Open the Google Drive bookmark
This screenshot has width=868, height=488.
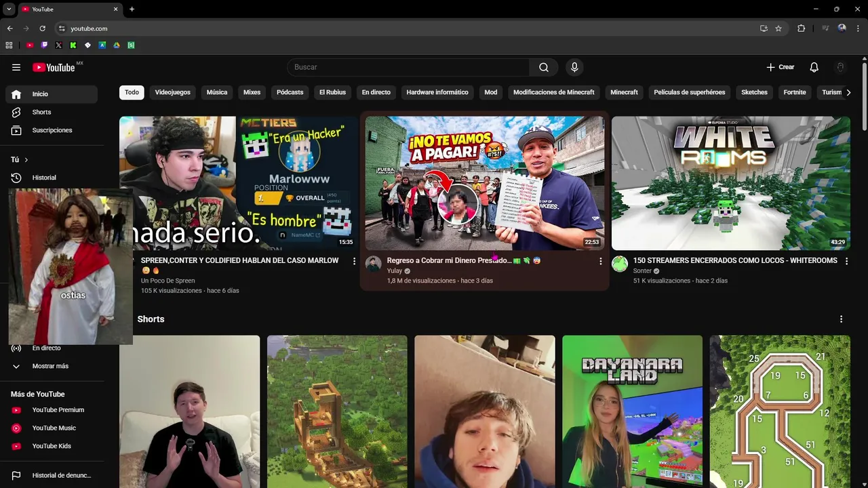[117, 45]
